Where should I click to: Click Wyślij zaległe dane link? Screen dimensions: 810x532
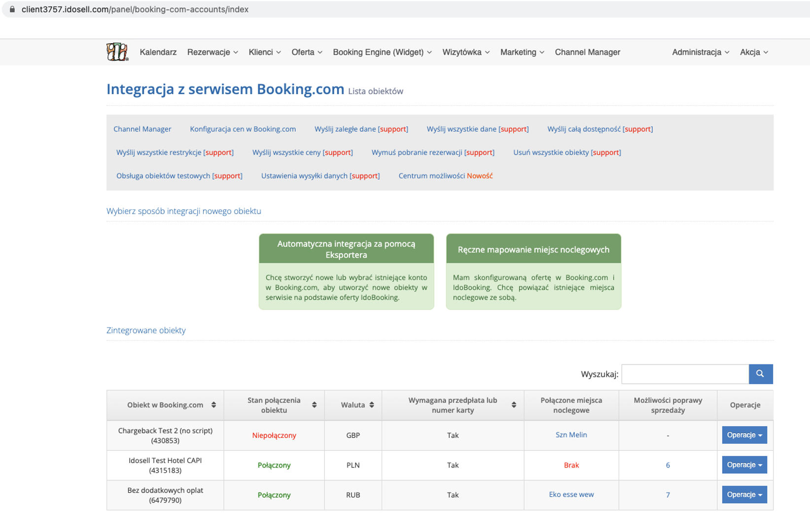click(x=361, y=129)
